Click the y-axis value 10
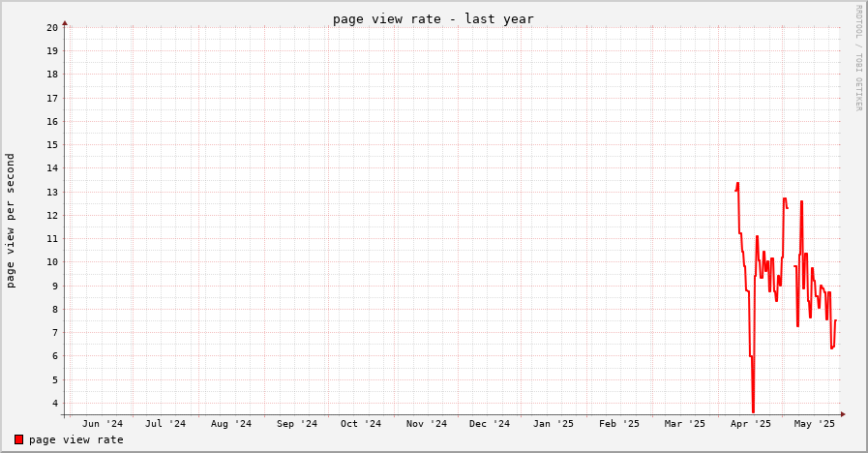 [x=52, y=262]
